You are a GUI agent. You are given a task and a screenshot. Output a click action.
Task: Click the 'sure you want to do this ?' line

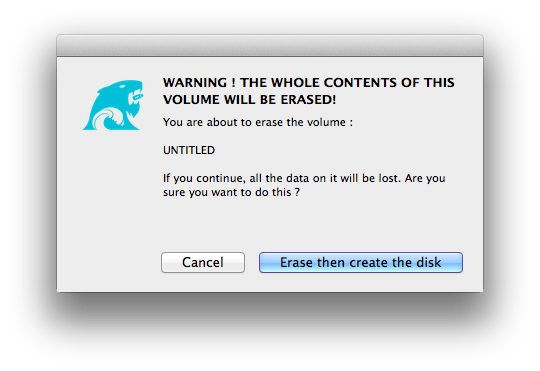tap(231, 192)
